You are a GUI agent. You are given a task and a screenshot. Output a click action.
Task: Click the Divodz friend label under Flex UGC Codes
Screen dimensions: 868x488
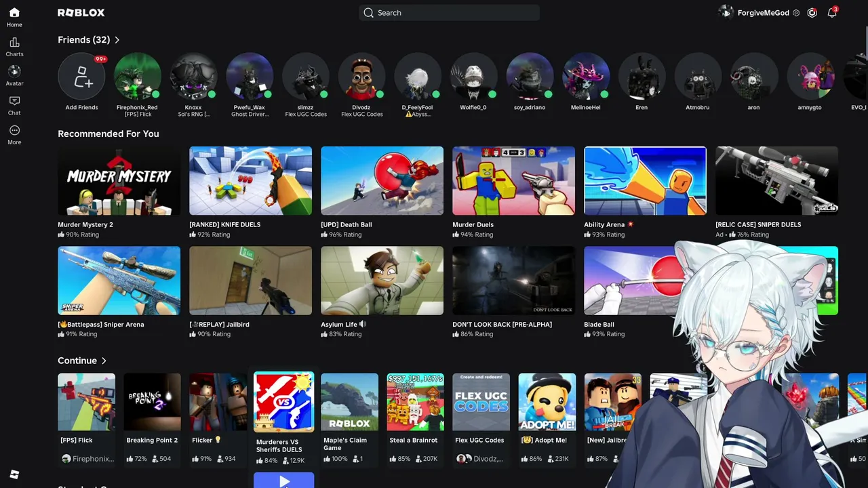[x=481, y=459]
